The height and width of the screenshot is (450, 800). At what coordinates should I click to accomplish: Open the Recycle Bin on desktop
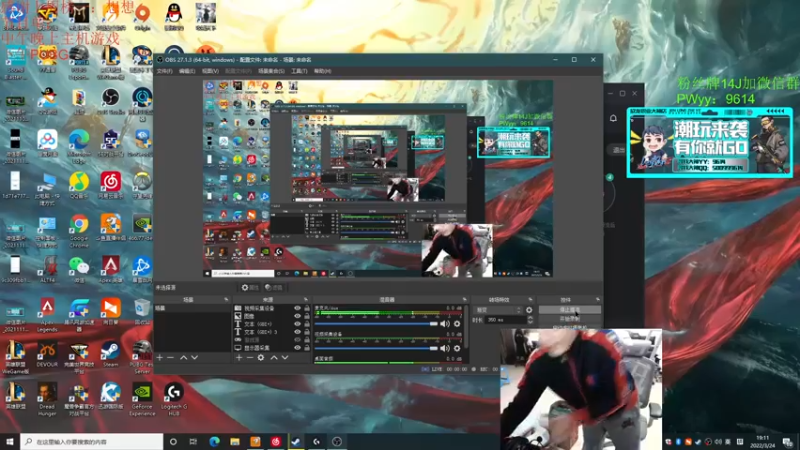(x=142, y=311)
